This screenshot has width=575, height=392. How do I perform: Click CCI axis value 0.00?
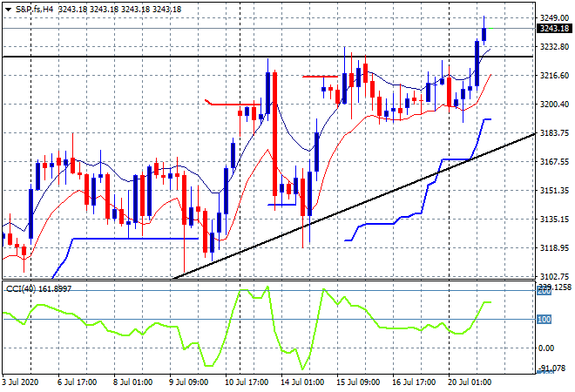(x=546, y=348)
